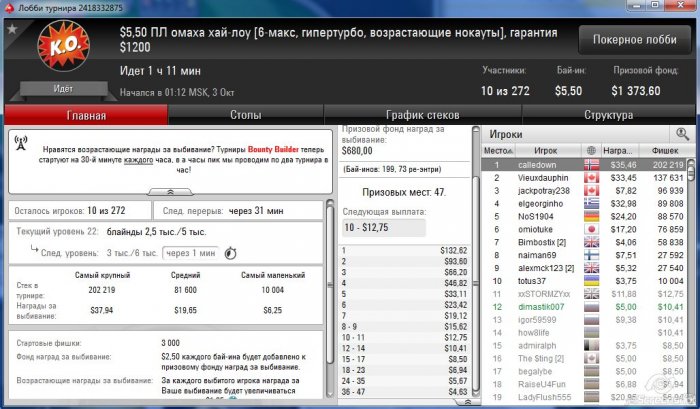Click first place payout $132,62
This screenshot has height=409, width=700.
(x=454, y=250)
